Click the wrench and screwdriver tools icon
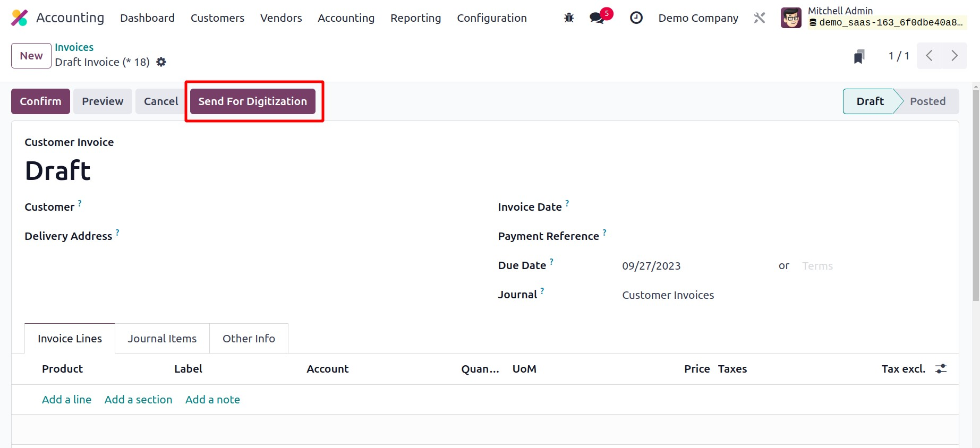980x448 pixels. tap(760, 18)
